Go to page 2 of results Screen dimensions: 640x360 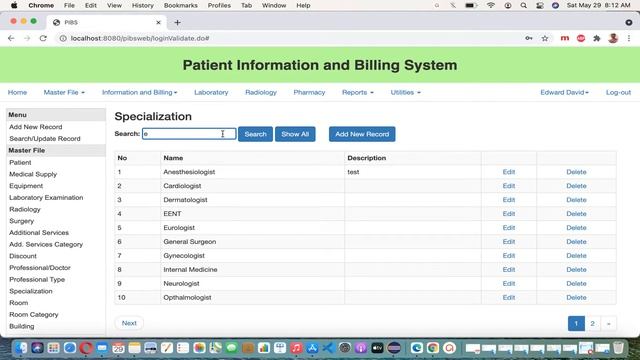click(x=592, y=324)
